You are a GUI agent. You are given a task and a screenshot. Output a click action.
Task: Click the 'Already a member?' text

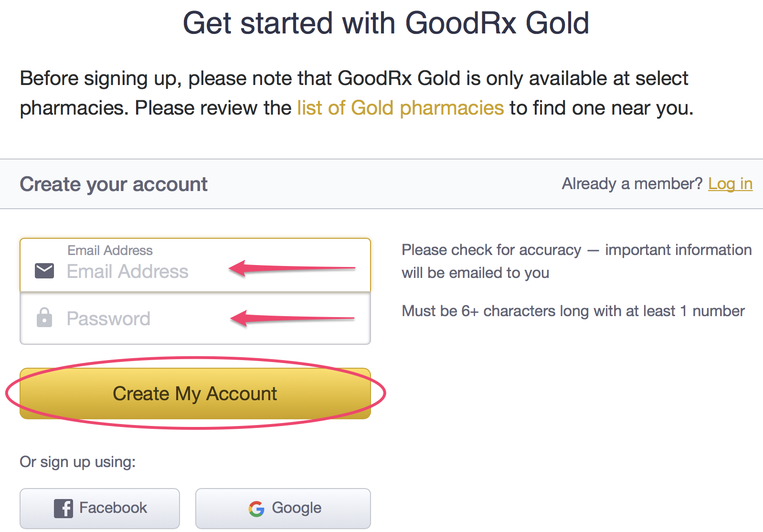click(632, 184)
